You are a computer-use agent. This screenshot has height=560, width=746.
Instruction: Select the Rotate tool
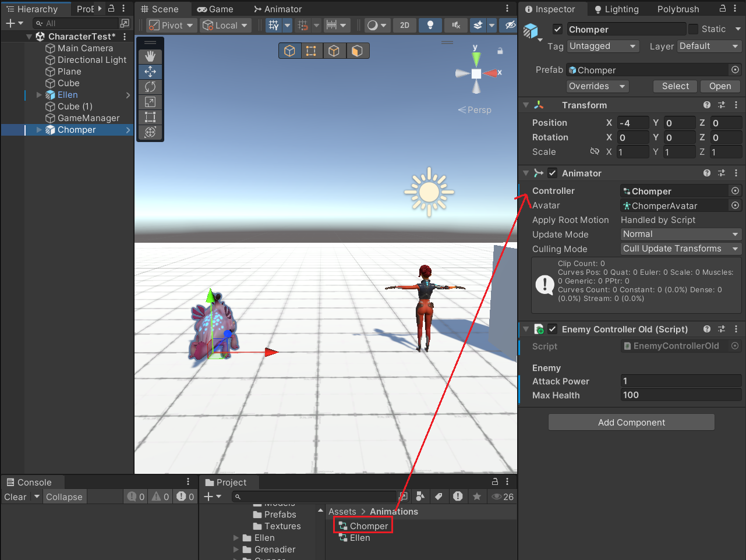[150, 87]
